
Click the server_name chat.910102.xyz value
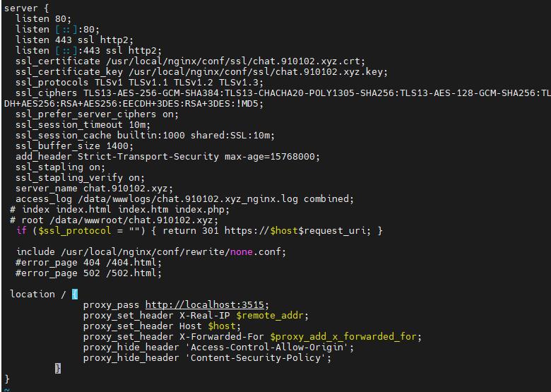126,189
